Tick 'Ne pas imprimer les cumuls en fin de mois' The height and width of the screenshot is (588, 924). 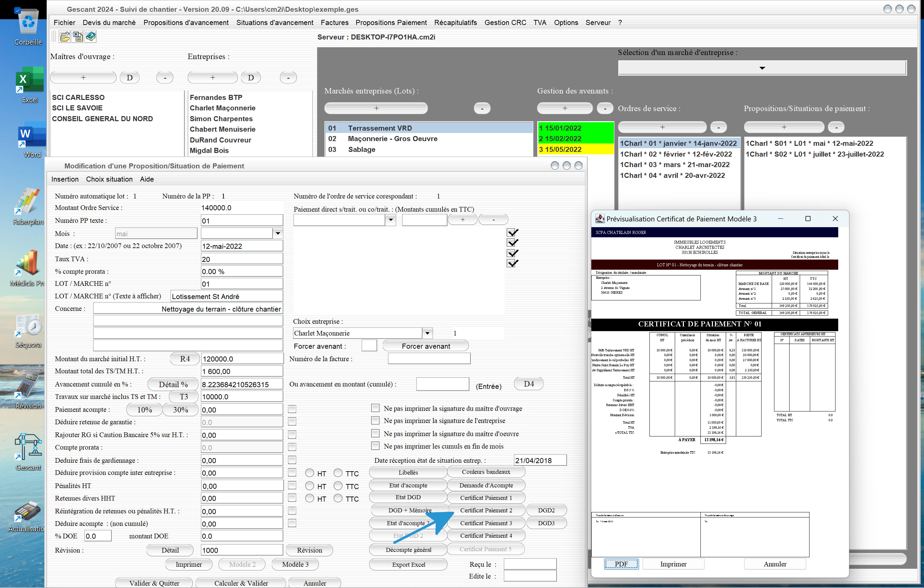pyautogui.click(x=375, y=446)
